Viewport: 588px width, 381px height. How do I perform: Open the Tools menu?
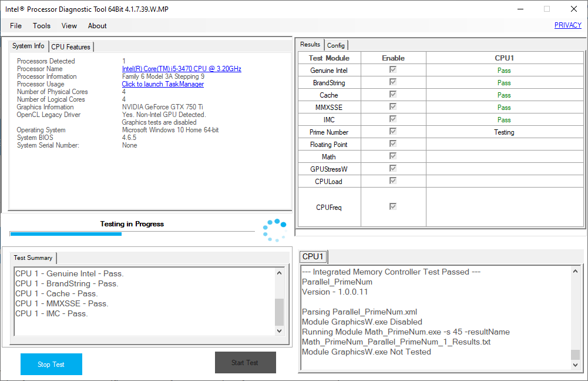[42, 25]
